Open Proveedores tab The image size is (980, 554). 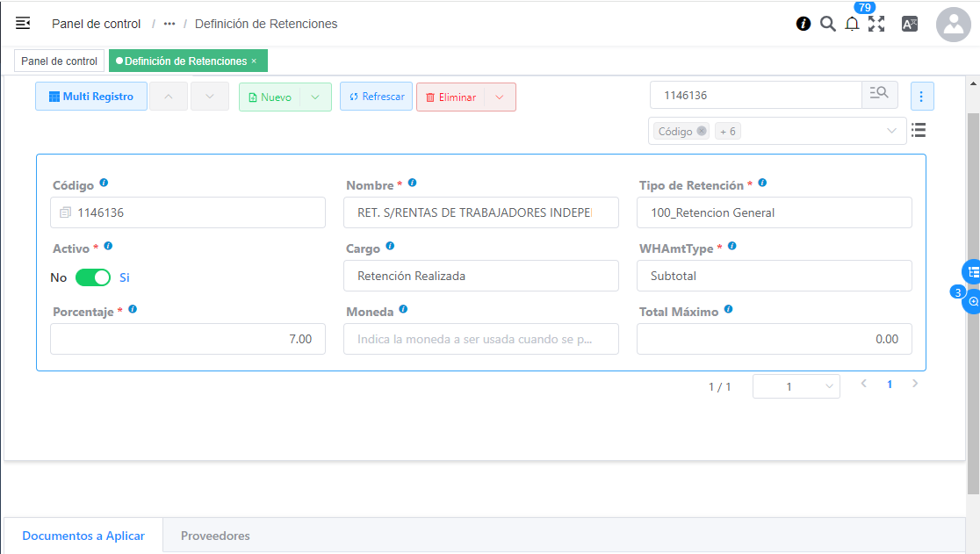click(x=215, y=536)
